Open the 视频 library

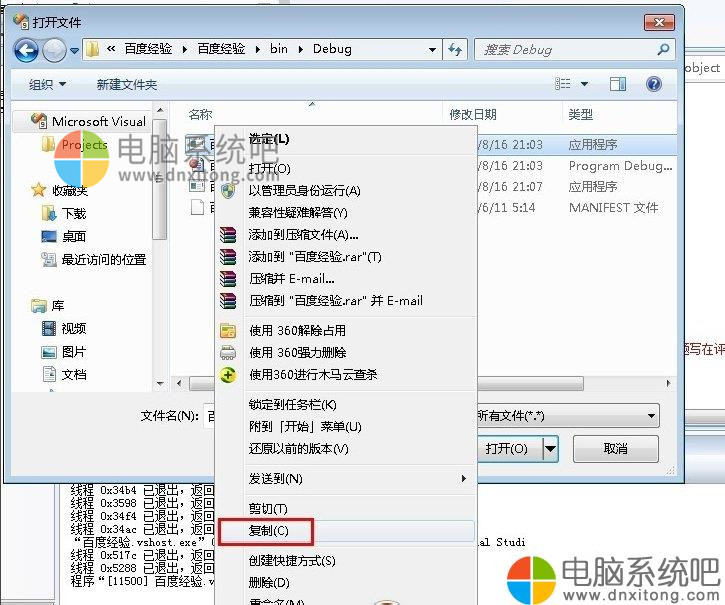[x=64, y=328]
